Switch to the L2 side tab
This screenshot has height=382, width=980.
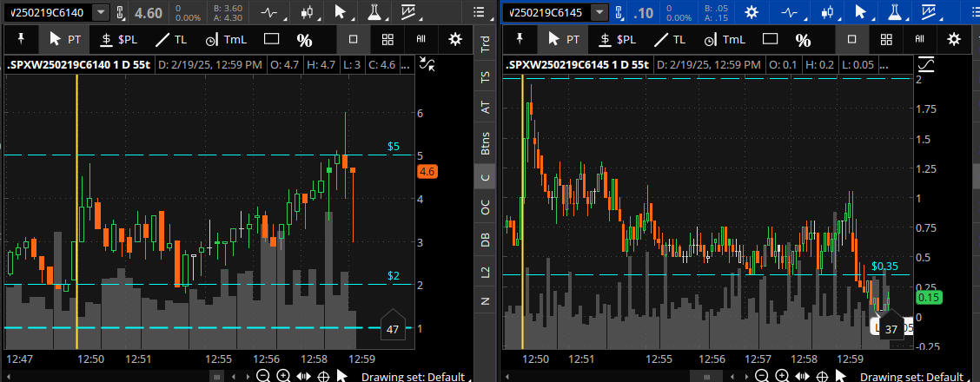click(485, 272)
